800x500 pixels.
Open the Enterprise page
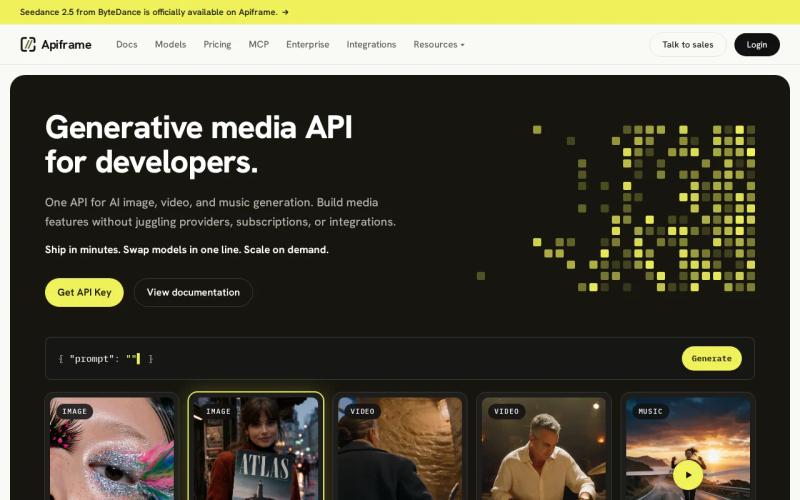308,44
